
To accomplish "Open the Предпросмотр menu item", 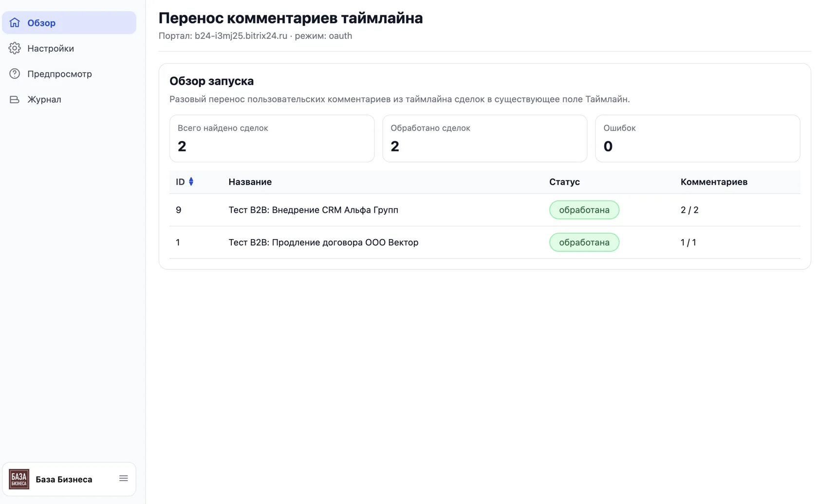I will pyautogui.click(x=69, y=74).
